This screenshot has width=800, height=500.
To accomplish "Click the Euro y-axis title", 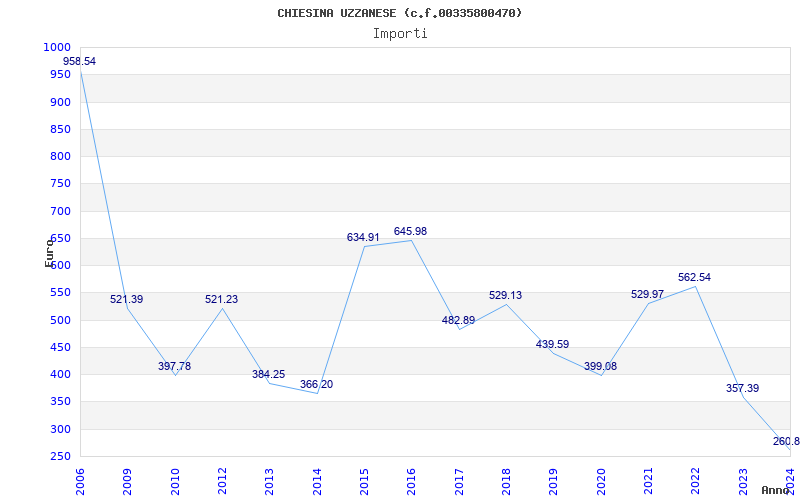I will click(49, 253).
